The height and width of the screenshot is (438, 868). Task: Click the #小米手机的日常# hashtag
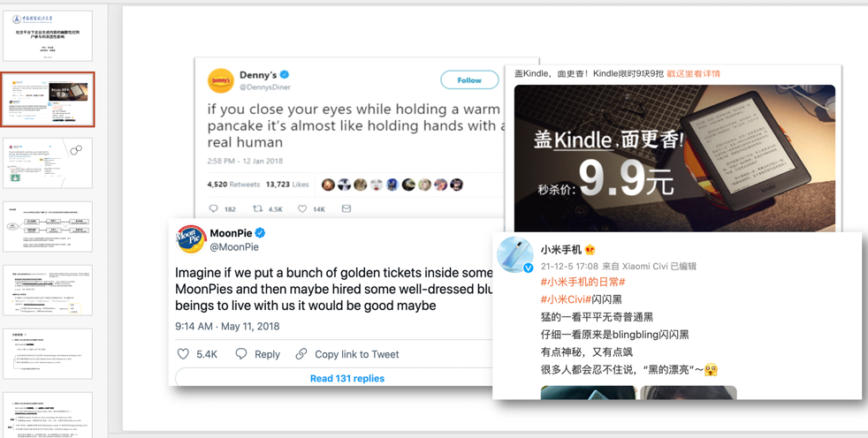[582, 282]
